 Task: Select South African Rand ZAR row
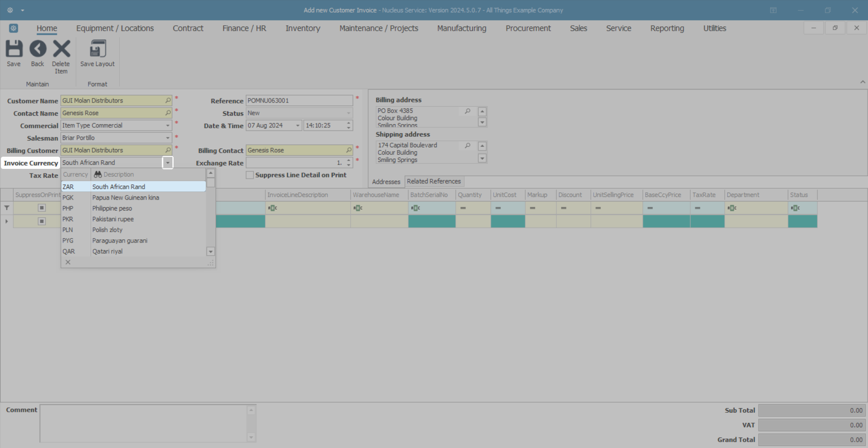tap(133, 187)
